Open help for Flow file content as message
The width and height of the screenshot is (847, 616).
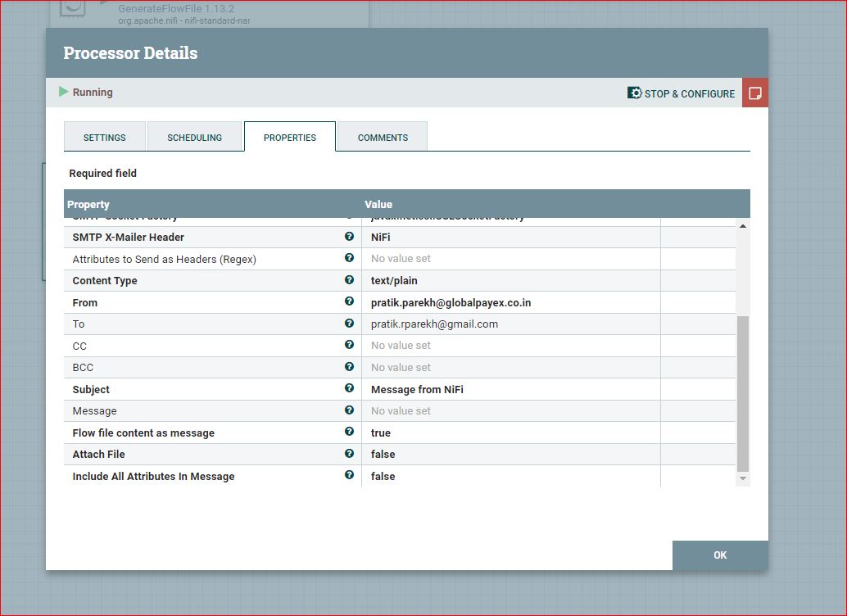(349, 433)
